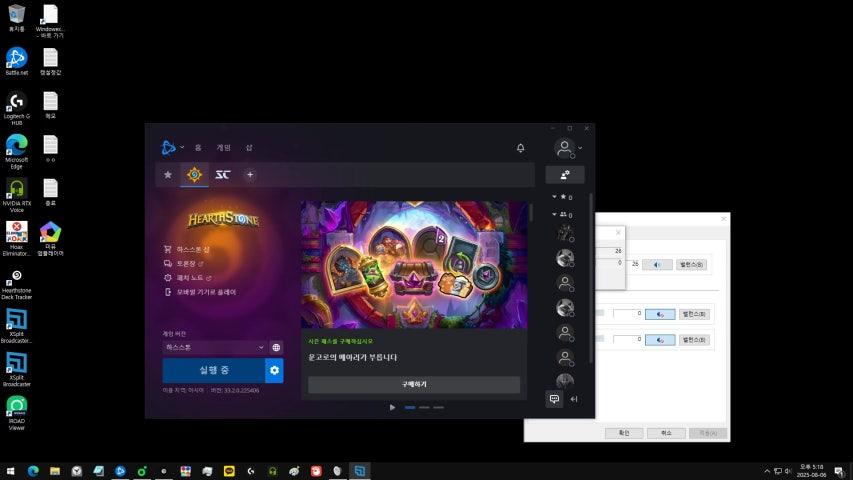
Task: Click the Hearthstone logo in Battle.net
Action: pos(223,219)
